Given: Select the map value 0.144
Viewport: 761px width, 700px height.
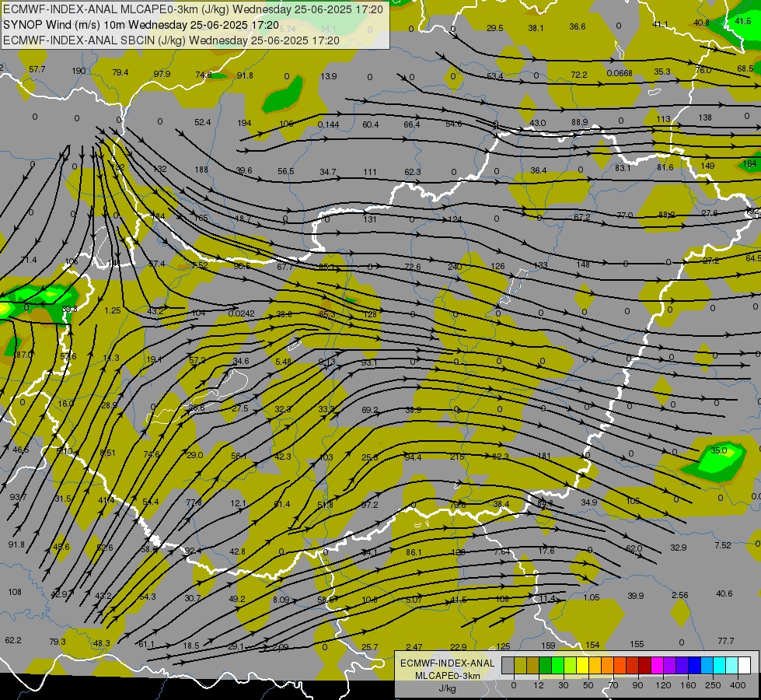Looking at the screenshot, I should point(328,125).
